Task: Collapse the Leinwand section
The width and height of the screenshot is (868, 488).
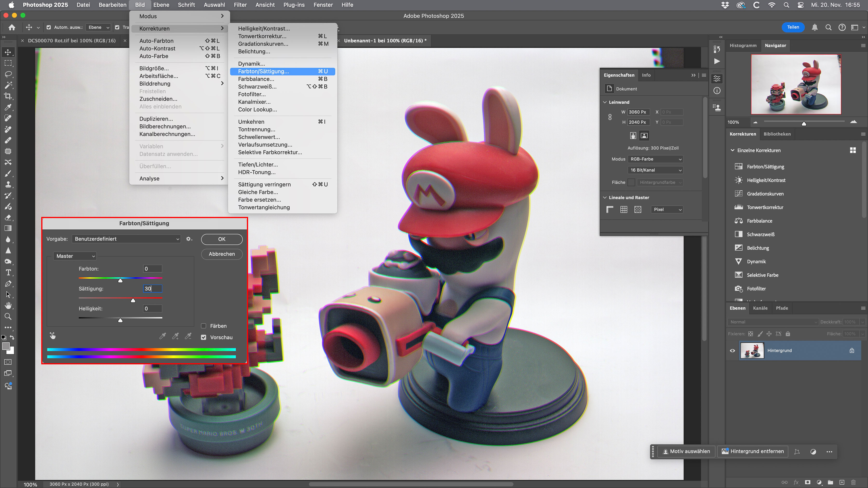Action: (605, 102)
